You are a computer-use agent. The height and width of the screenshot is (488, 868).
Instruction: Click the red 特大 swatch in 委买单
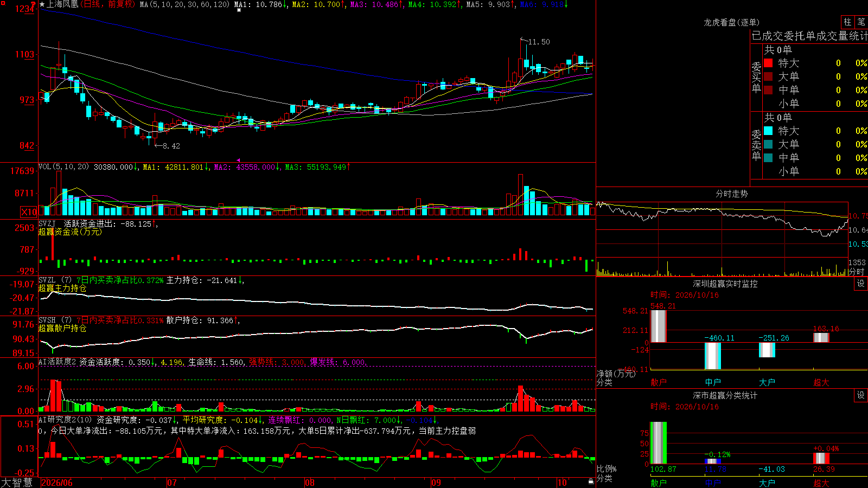pyautogui.click(x=768, y=63)
